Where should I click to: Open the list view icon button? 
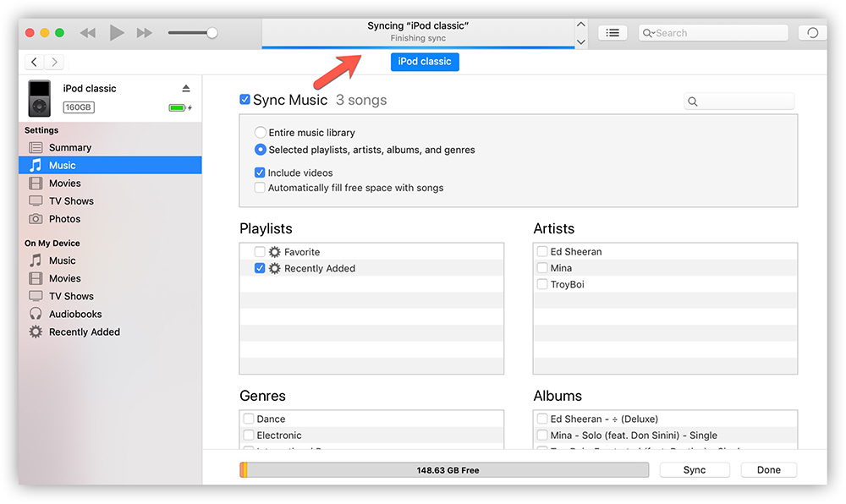[x=613, y=33]
